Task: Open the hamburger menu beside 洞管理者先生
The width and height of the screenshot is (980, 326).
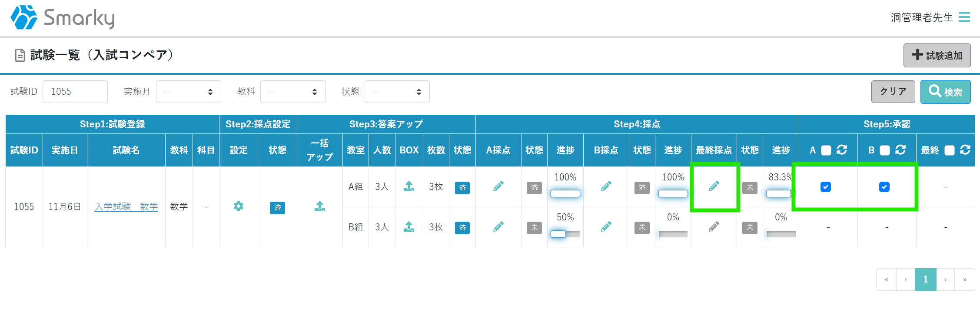Action: point(964,17)
